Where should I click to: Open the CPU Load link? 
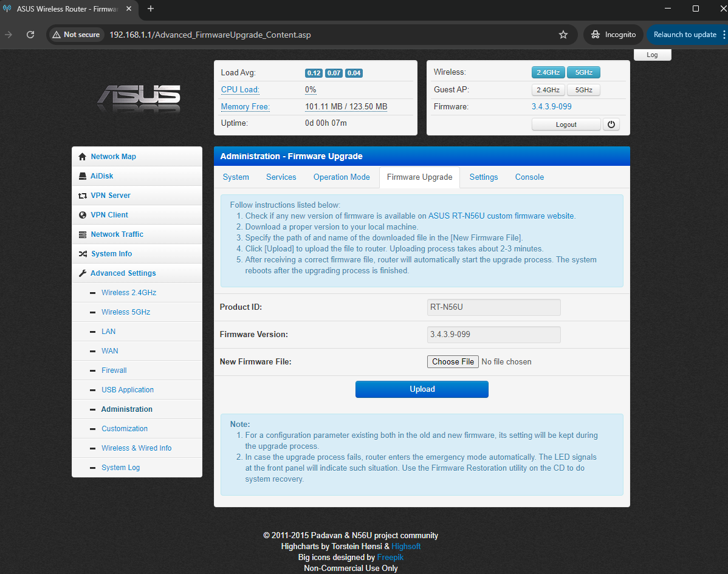(239, 89)
